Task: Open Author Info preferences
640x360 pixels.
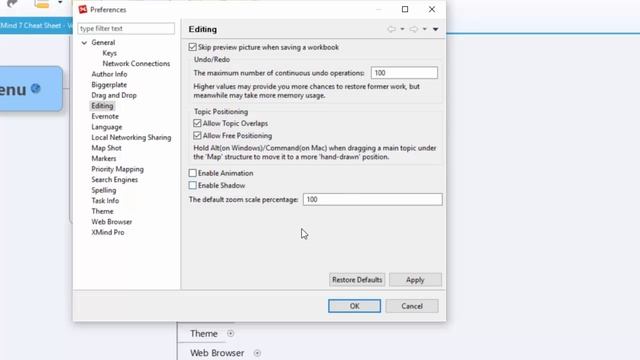Action: click(x=109, y=74)
